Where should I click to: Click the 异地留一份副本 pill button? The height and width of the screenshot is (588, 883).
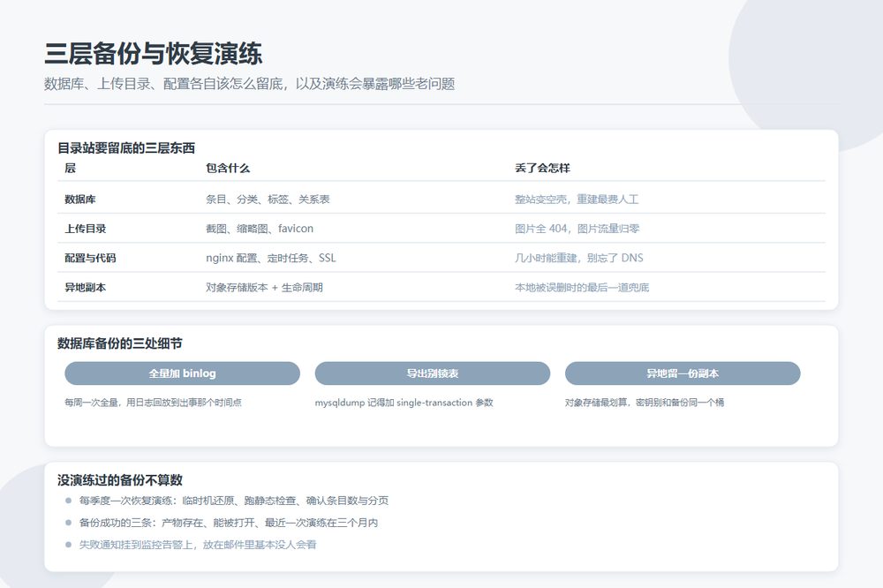[683, 373]
